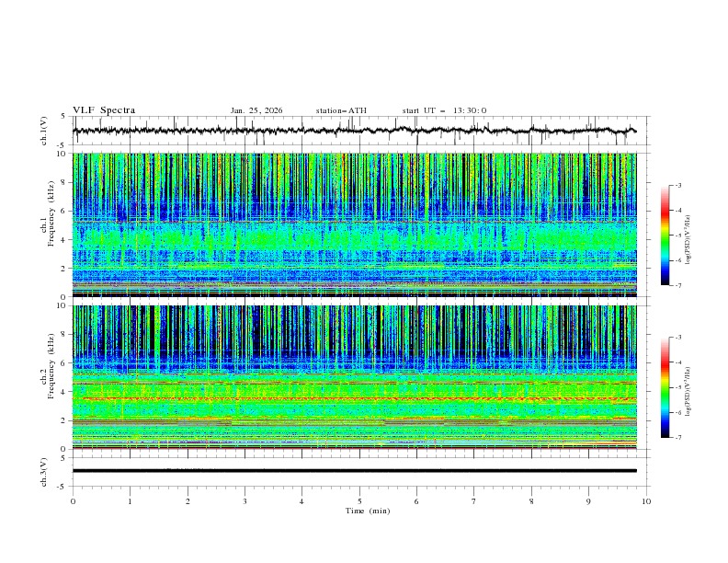728x563 pixels.
Task: Click the log(PSD) label beside ch.2 colorbar
Action: click(688, 392)
